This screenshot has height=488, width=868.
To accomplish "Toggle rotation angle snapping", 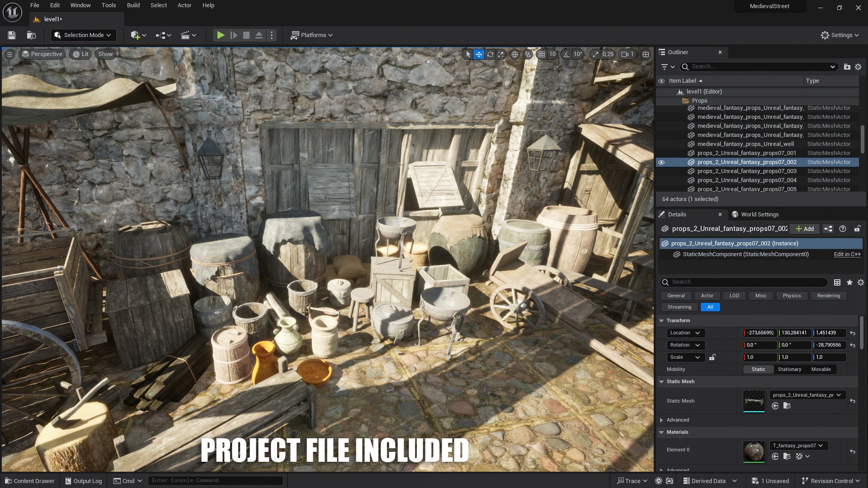I will point(566,54).
